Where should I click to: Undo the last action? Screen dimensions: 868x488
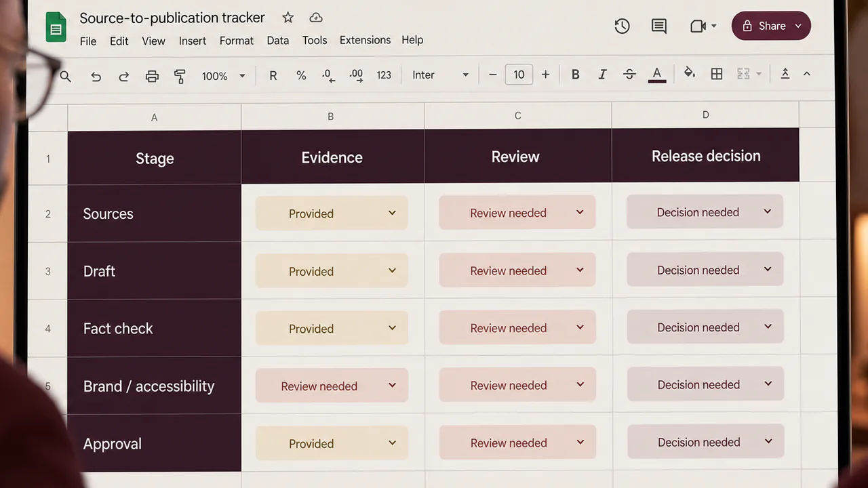coord(96,77)
